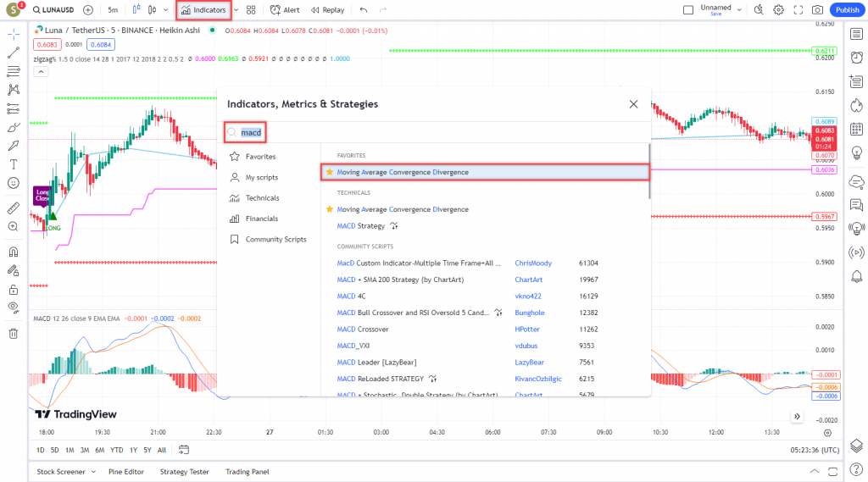Open the notifications bell

[856, 276]
